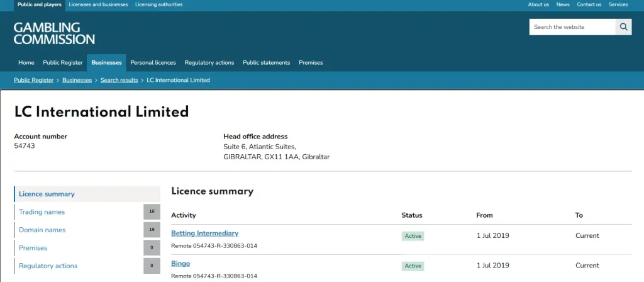Open the Gambling Commission logo homepage

pos(54,34)
